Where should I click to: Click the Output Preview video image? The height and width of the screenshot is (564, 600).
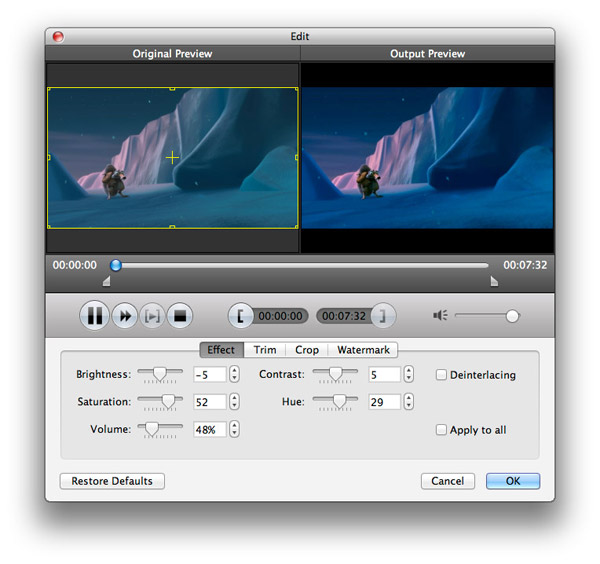tap(427, 158)
